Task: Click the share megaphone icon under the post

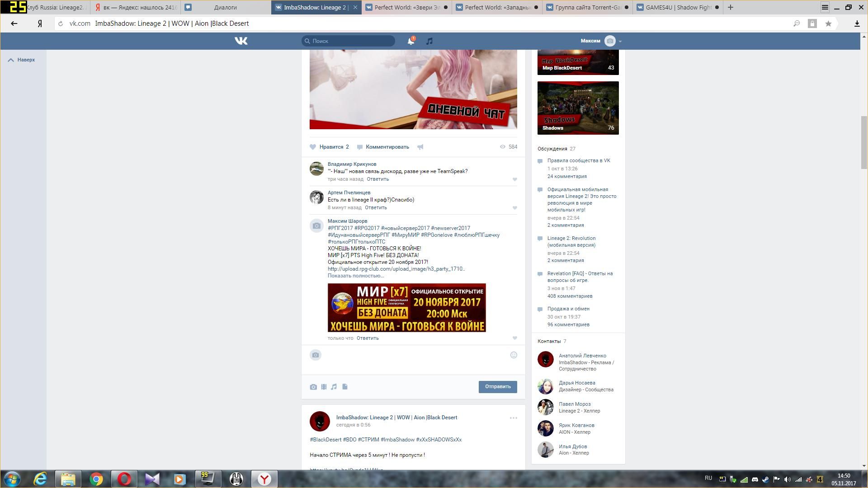Action: point(420,147)
